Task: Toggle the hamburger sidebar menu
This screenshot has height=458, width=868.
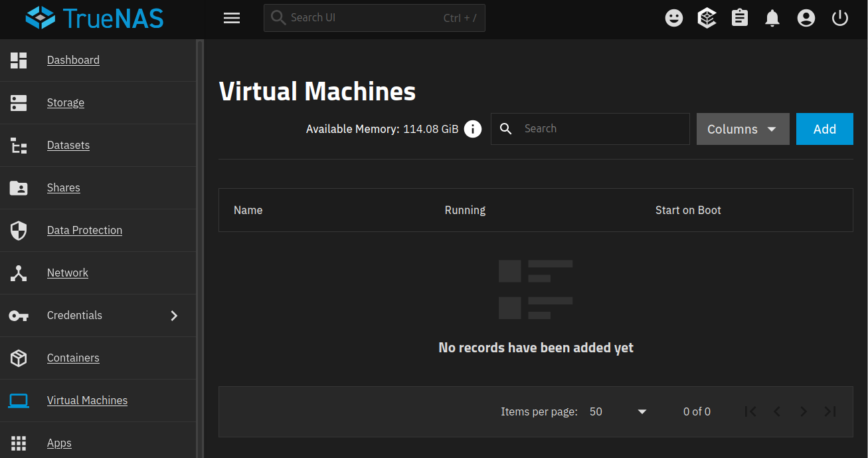Action: (232, 19)
